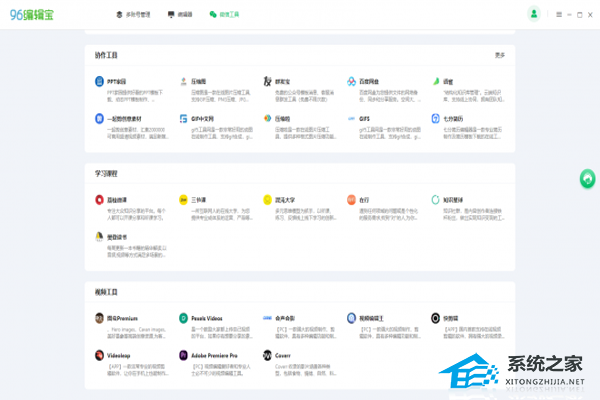600x400 pixels.
Task: Click the 会声会影 tool title
Action: pyautogui.click(x=285, y=318)
